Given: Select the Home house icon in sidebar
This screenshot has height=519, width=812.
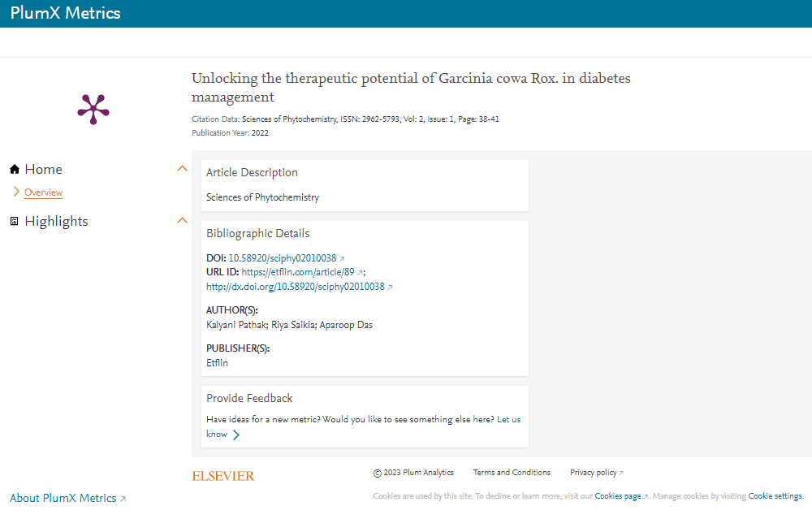Looking at the screenshot, I should click(14, 168).
